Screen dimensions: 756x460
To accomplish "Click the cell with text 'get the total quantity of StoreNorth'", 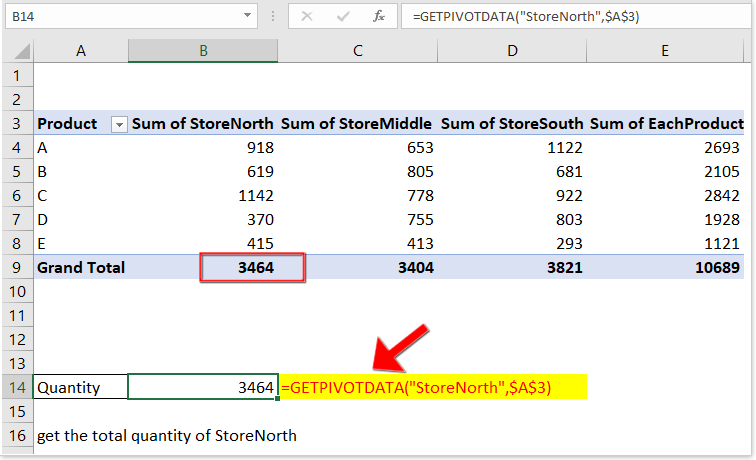I will point(166,435).
